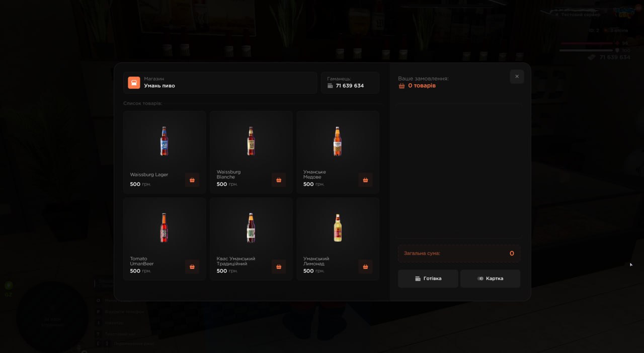Click the wallet icon under Гаманець
Image resolution: width=644 pixels, height=353 pixels.
[330, 86]
